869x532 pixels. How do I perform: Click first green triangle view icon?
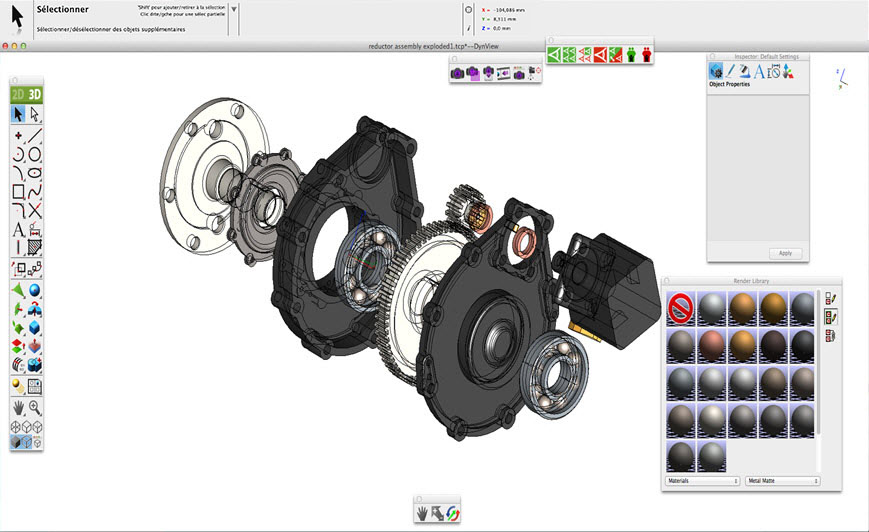click(x=554, y=54)
